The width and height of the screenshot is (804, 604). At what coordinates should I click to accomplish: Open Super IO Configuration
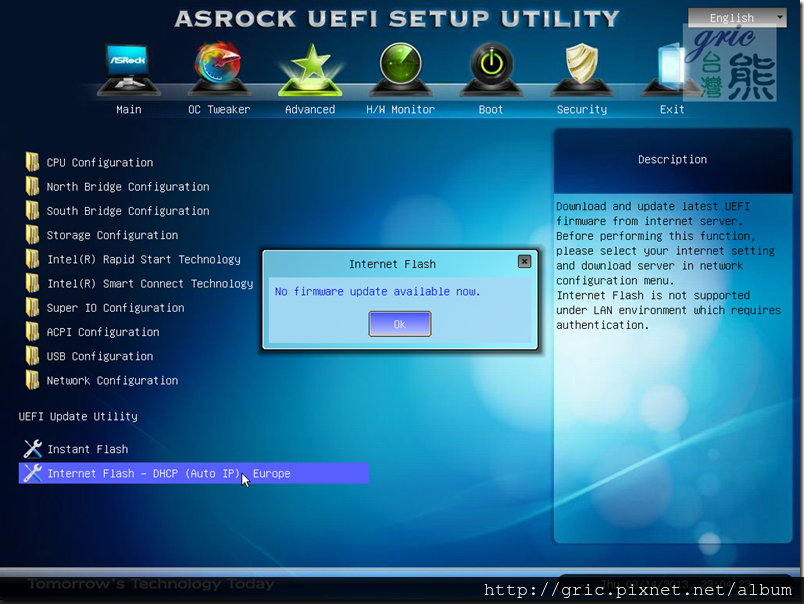tap(115, 308)
